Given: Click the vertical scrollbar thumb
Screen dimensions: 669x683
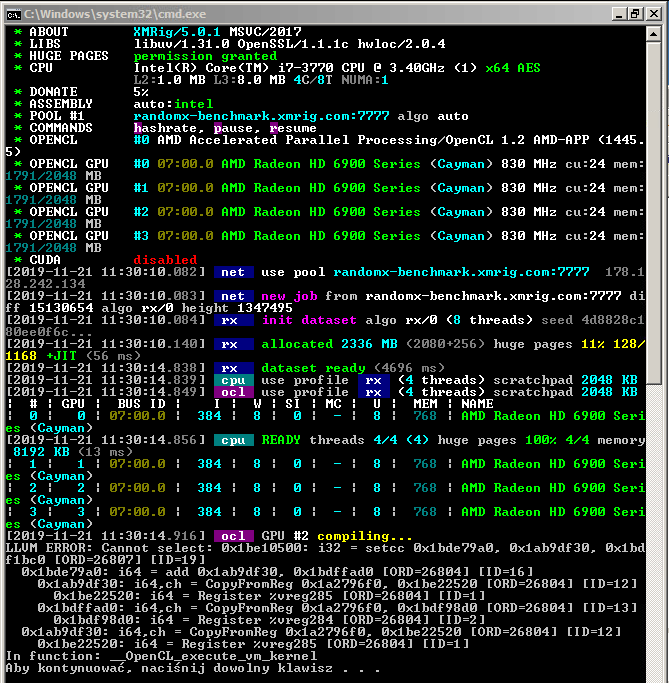Looking at the screenshot, I should point(654,213).
